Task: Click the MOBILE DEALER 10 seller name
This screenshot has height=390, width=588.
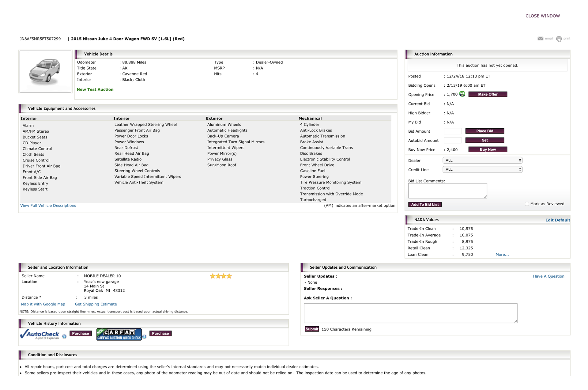Action: [x=102, y=276]
